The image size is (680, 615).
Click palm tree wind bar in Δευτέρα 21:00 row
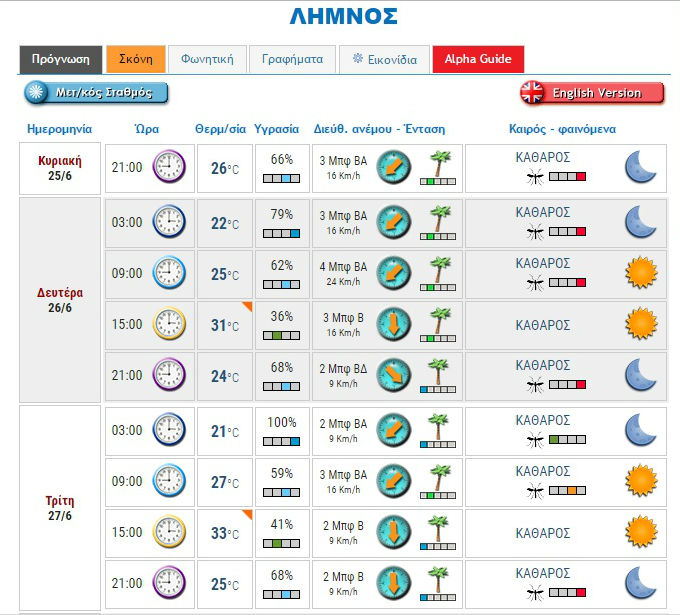tap(438, 389)
